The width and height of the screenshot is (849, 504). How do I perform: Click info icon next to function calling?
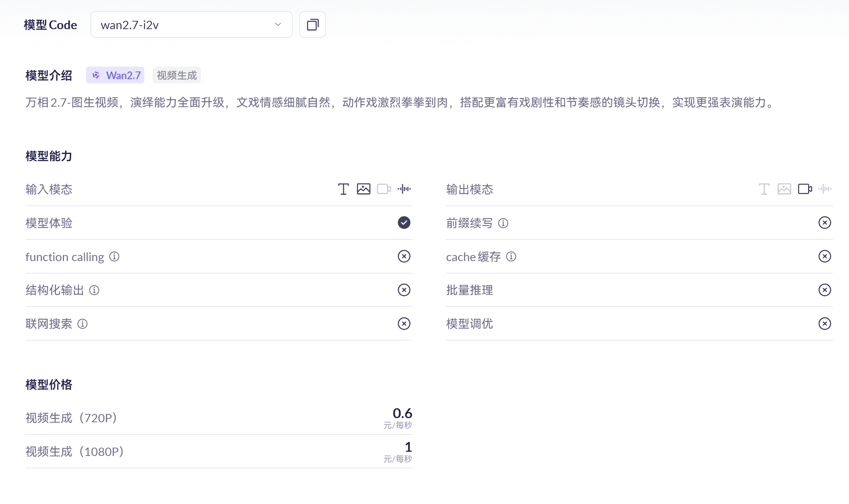[114, 257]
